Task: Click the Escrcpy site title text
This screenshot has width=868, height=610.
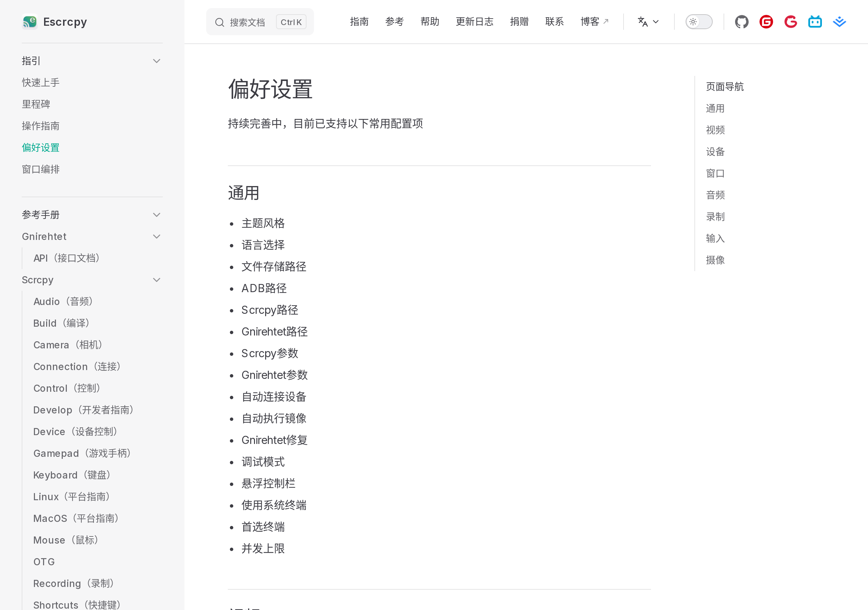Action: point(65,22)
